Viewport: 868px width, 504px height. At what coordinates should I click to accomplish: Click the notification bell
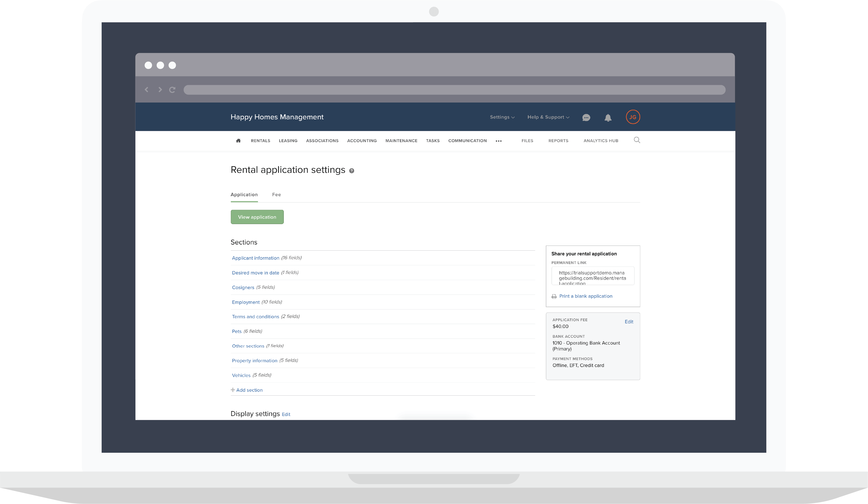coord(608,117)
